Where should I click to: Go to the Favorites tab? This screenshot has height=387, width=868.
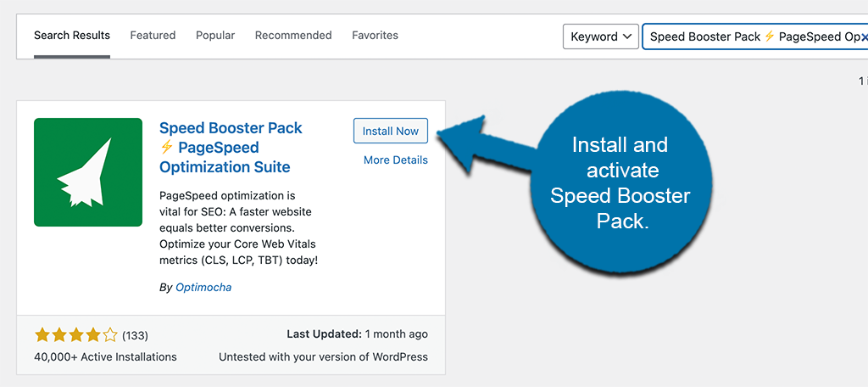375,36
